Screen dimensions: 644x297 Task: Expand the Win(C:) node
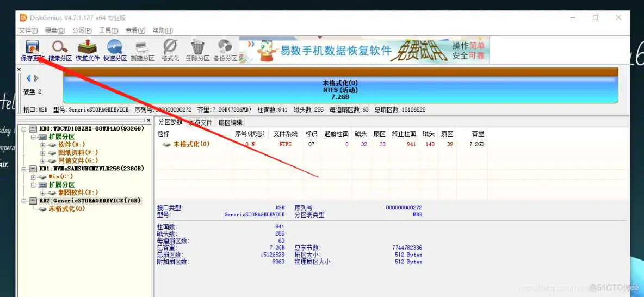click(x=33, y=177)
